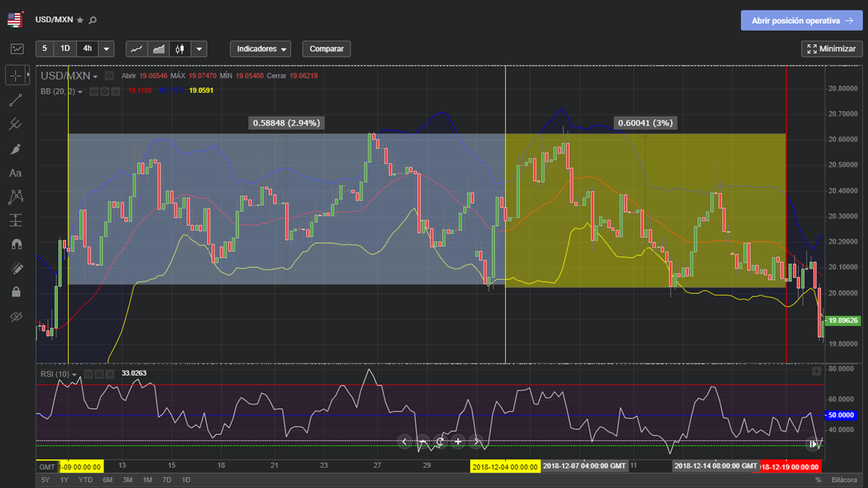Hide all drawings with the eye-slash icon
Screen dimensions: 868x488
click(x=17, y=317)
